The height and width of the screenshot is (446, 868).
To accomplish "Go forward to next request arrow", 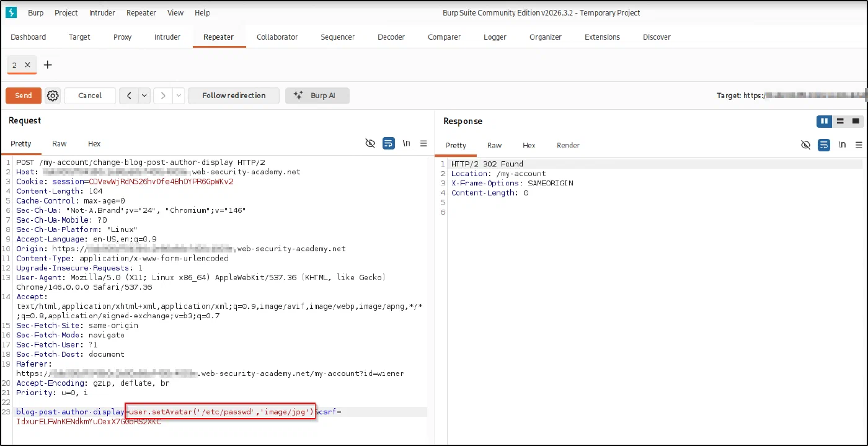I will point(162,96).
